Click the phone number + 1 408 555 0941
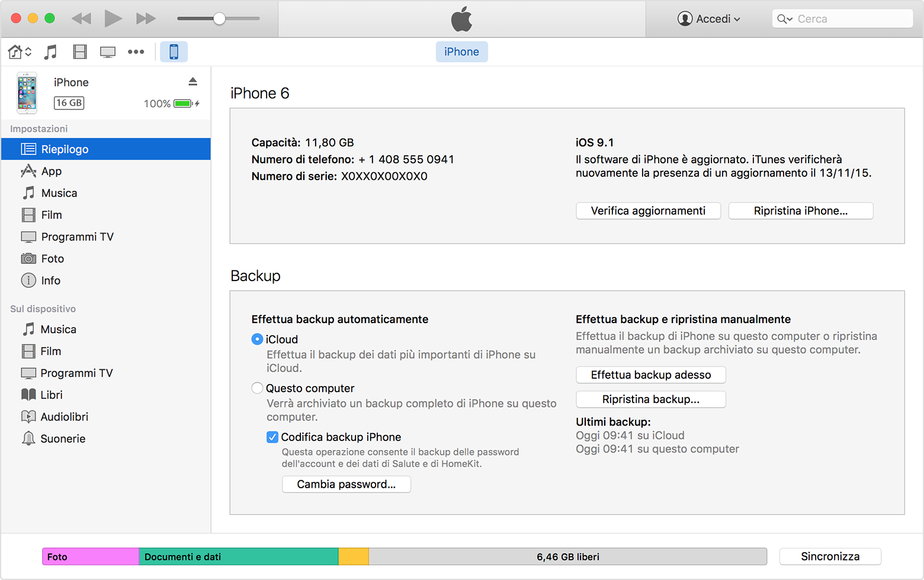The height and width of the screenshot is (580, 924). (x=406, y=159)
